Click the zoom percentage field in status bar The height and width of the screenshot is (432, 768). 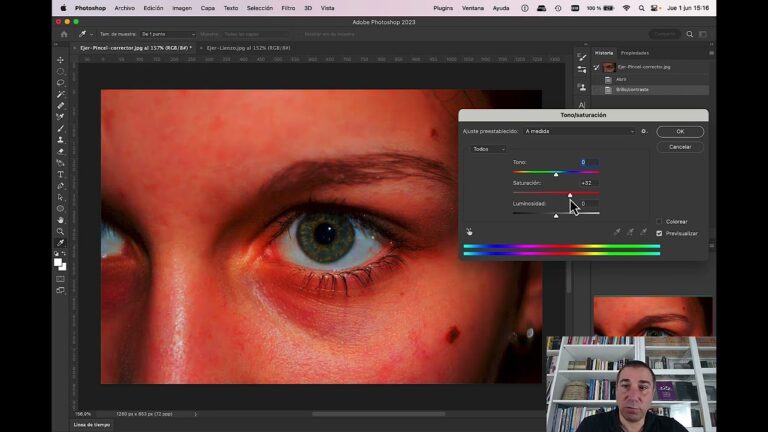(x=84, y=414)
